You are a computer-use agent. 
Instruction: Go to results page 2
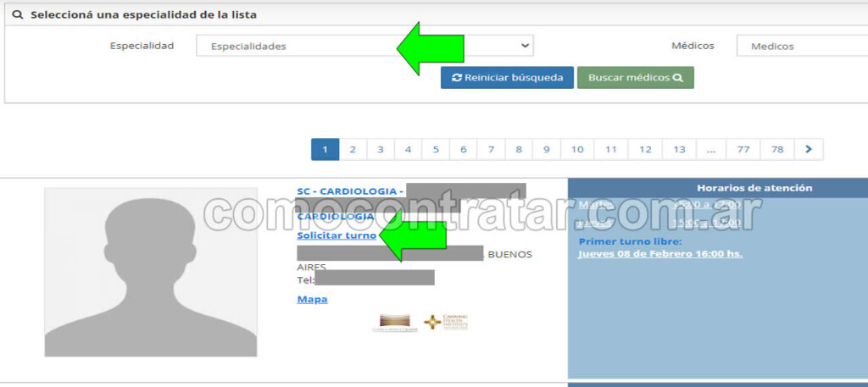pos(353,150)
